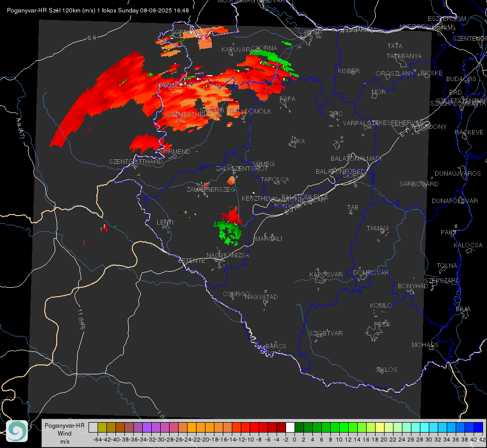Click the DUNAUJVAROS city label
Screen dimensions: 487x448
point(458,174)
